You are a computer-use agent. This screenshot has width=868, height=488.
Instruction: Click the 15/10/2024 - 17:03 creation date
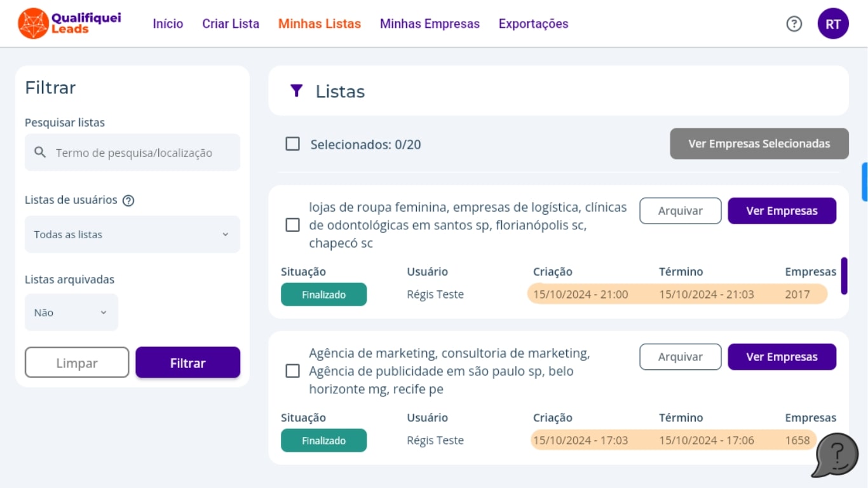tap(580, 440)
